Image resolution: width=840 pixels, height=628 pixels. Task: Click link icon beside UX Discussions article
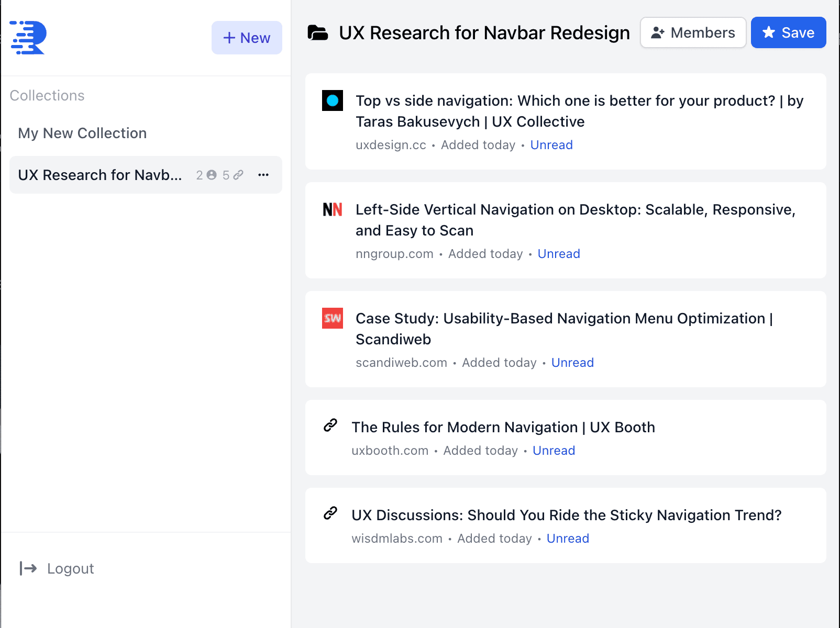coord(330,513)
